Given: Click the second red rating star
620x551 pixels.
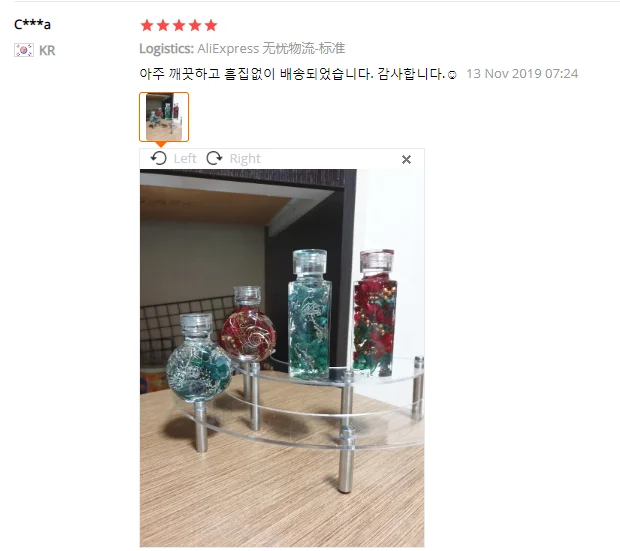Looking at the screenshot, I should (x=163, y=25).
